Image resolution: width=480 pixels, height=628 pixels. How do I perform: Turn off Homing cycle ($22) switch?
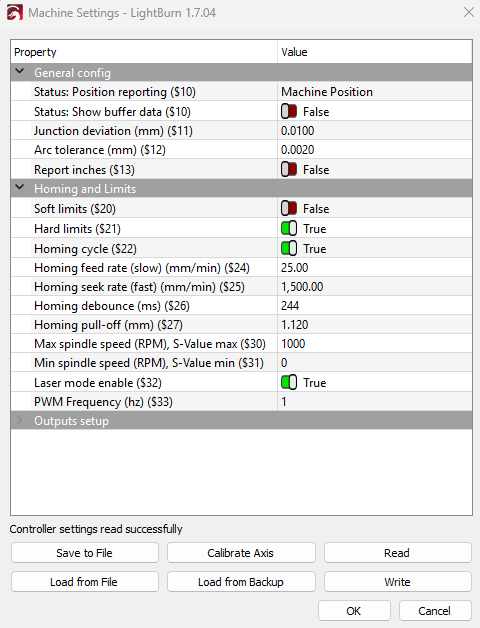pos(289,249)
